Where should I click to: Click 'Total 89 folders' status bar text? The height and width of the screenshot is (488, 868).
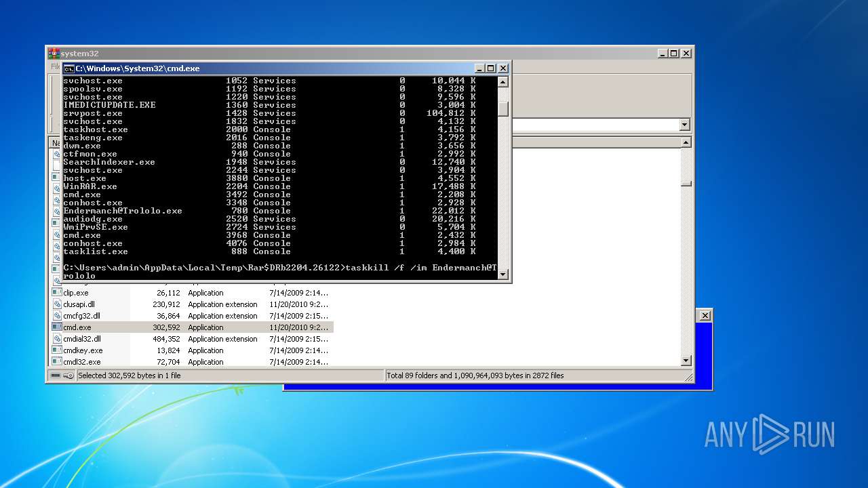[475, 375]
